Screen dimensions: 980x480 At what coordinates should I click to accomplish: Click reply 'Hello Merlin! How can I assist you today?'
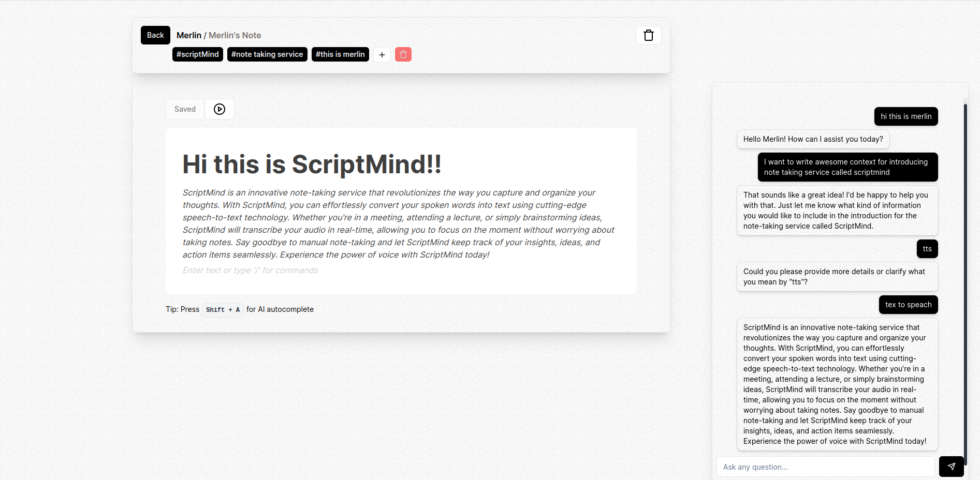813,139
